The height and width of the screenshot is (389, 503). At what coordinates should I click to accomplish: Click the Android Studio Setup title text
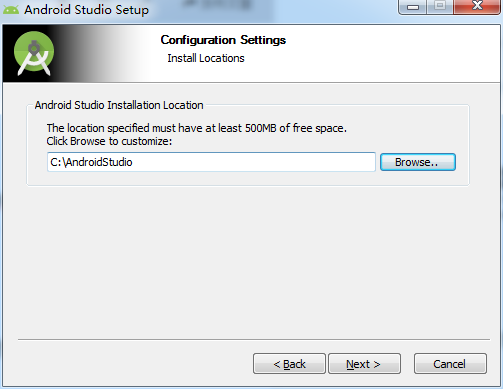87,10
